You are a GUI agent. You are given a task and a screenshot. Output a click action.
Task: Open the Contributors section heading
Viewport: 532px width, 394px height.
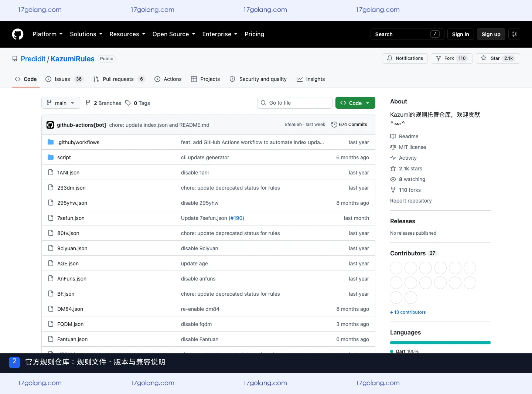(408, 253)
